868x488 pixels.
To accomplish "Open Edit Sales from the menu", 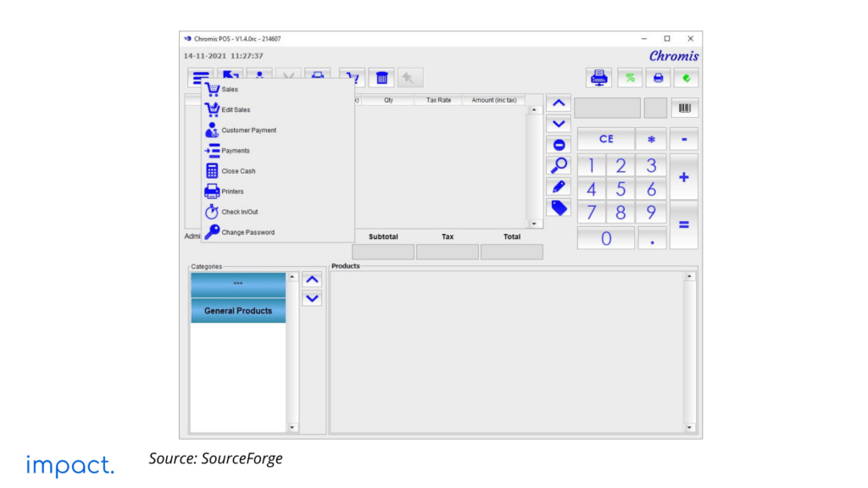I will (236, 110).
